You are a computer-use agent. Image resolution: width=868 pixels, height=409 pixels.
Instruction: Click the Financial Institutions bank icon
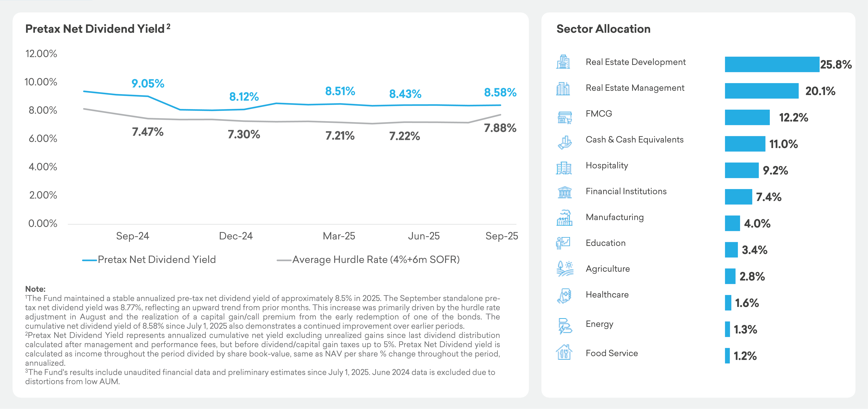pos(565,192)
